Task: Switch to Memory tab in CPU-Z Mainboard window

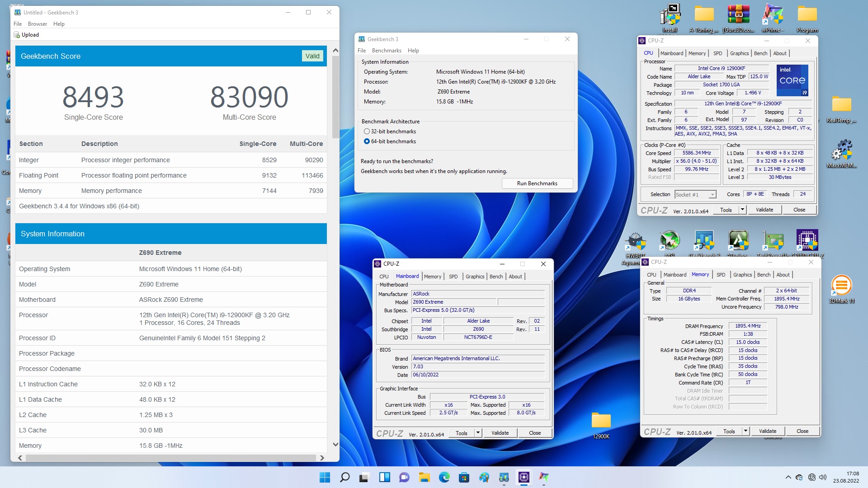Action: pos(433,277)
